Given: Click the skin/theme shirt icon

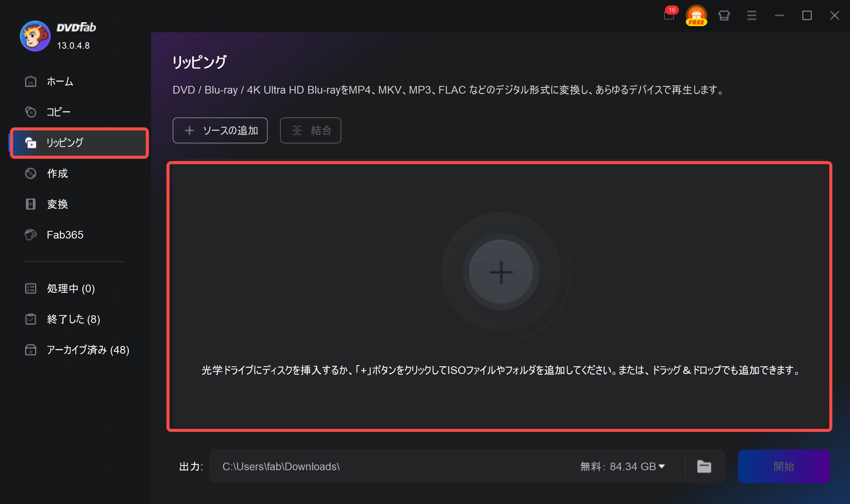Looking at the screenshot, I should point(724,15).
